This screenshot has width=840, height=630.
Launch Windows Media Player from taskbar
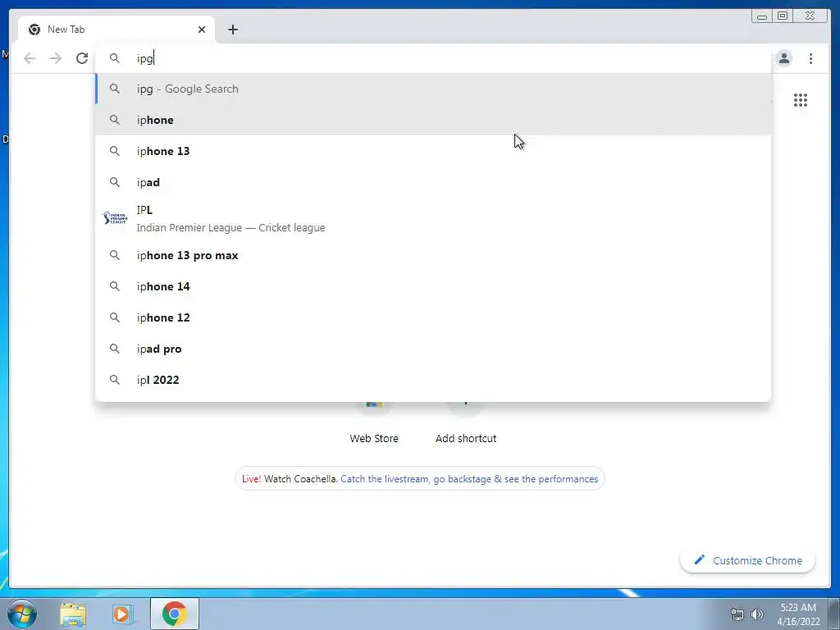tap(122, 614)
